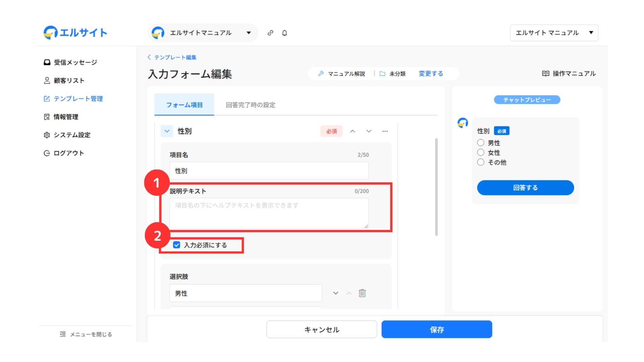Move 性別 item down with the arrow
Image resolution: width=644 pixels, height=362 pixels.
pyautogui.click(x=369, y=131)
